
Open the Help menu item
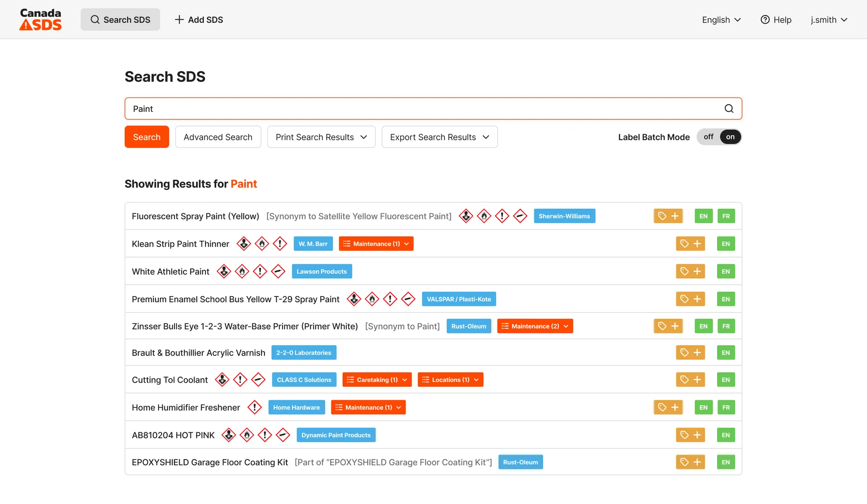[776, 20]
